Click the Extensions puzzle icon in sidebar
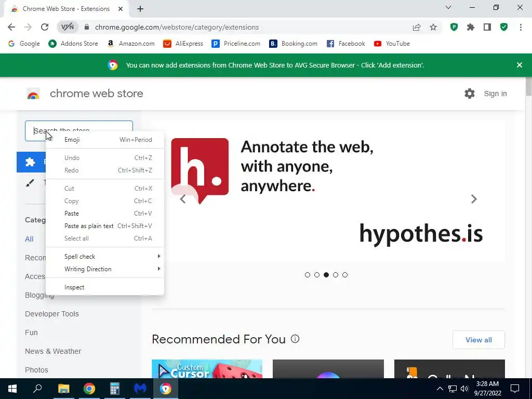Screen dimensions: 532x399 (x=30, y=162)
